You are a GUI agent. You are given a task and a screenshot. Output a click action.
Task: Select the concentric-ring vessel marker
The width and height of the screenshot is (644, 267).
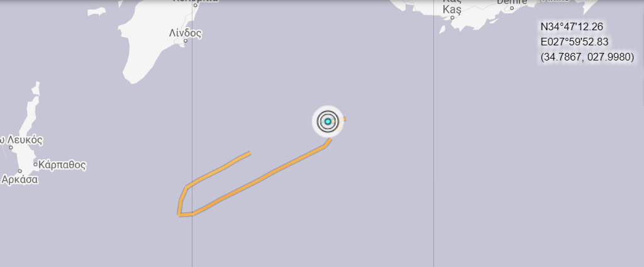[x=328, y=122]
